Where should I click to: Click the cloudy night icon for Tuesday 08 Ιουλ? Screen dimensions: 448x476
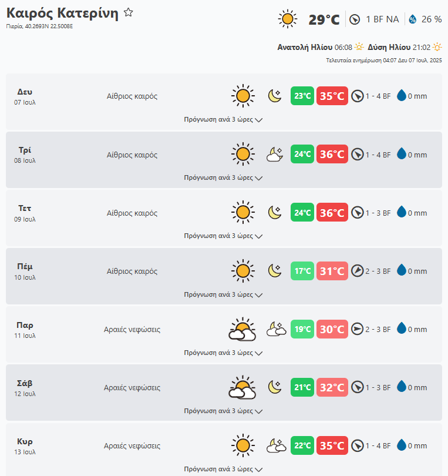(x=275, y=155)
